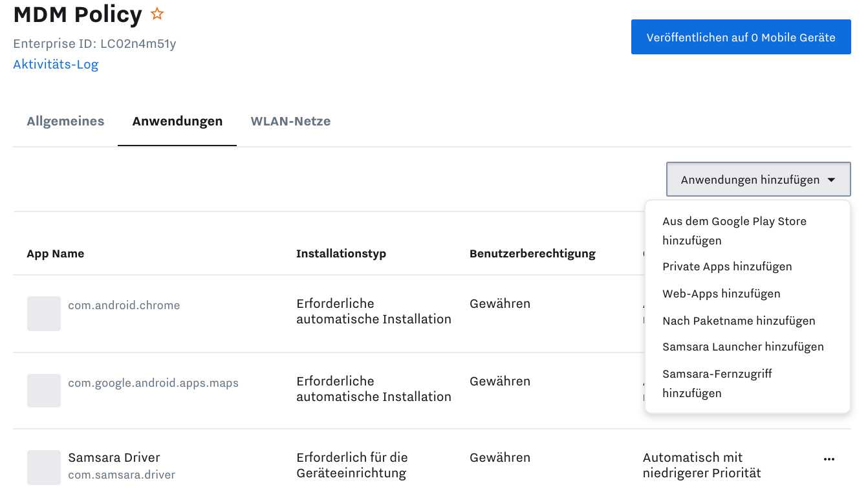Click the Benutzerberechtigung column header
Image resolution: width=868 pixels, height=498 pixels.
tap(532, 254)
